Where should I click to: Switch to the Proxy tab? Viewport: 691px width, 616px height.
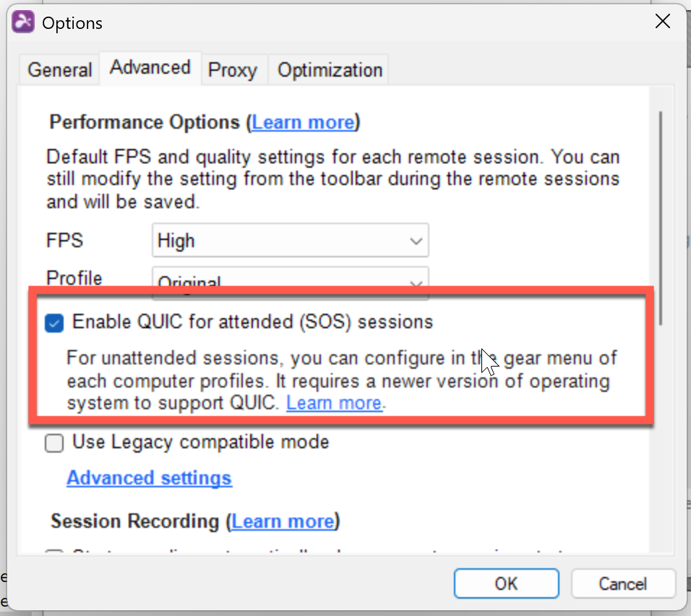pyautogui.click(x=233, y=69)
